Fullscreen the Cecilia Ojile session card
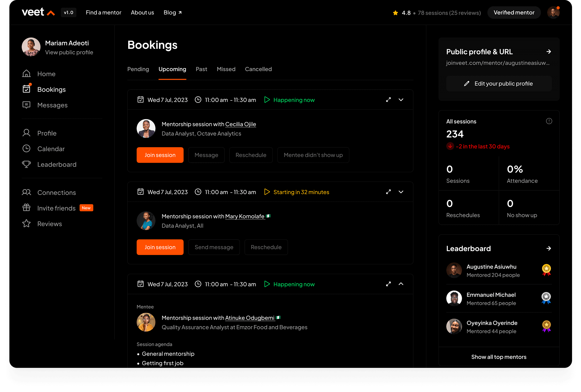The width and height of the screenshot is (581, 392). [388, 100]
